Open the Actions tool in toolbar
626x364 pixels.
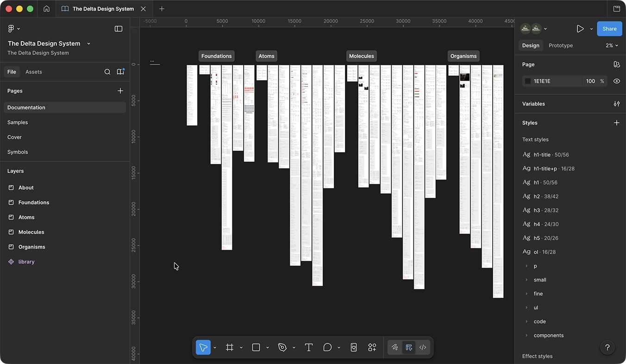pos(372,347)
